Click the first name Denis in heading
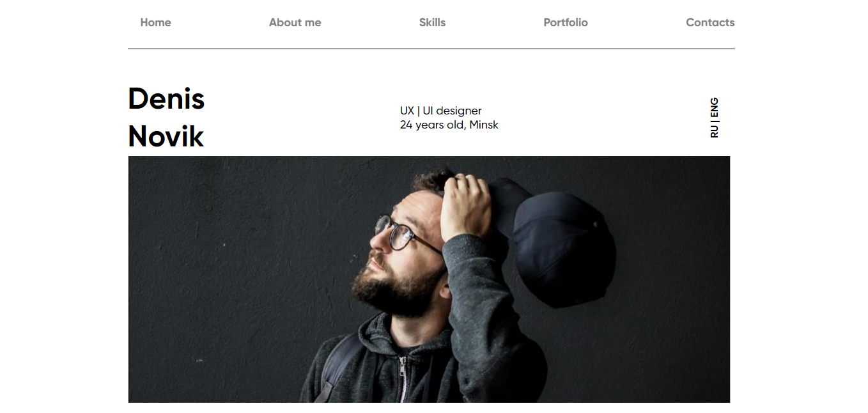 (x=166, y=99)
